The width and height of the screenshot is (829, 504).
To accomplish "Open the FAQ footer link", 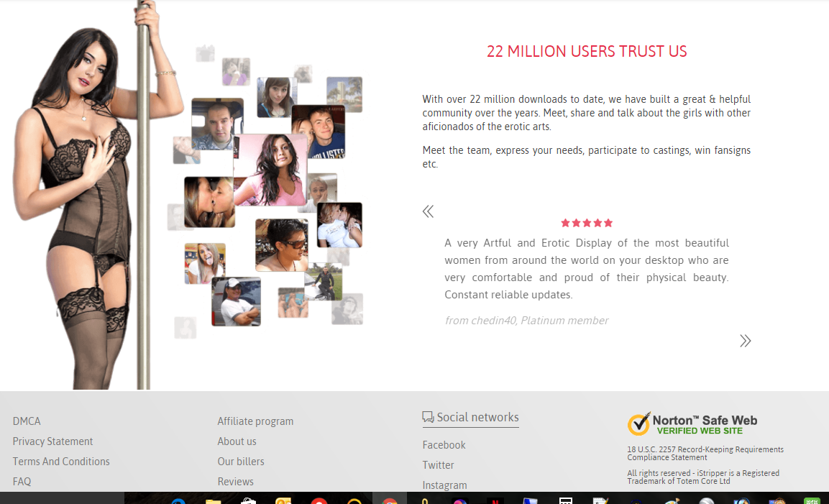I will pyautogui.click(x=22, y=482).
